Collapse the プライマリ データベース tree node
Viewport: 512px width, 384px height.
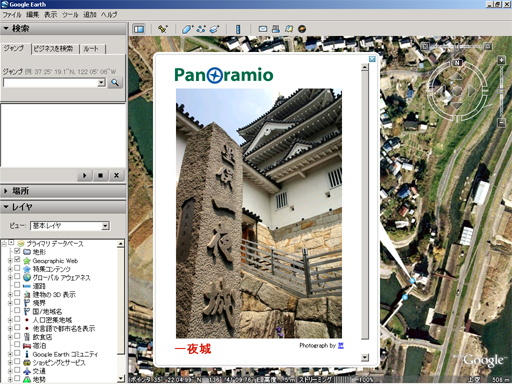pyautogui.click(x=4, y=244)
